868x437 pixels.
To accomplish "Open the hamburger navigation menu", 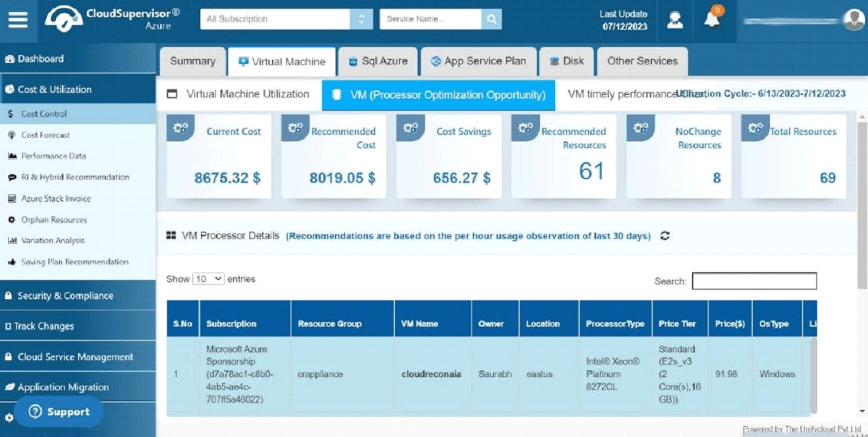I will tap(18, 19).
